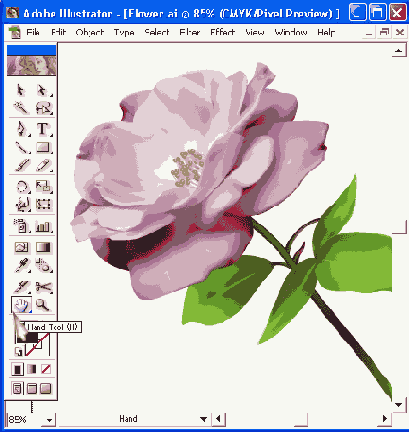Click the vertical scrollbar down arrow
Image resolution: width=409 pixels, height=432 pixels.
(x=399, y=405)
